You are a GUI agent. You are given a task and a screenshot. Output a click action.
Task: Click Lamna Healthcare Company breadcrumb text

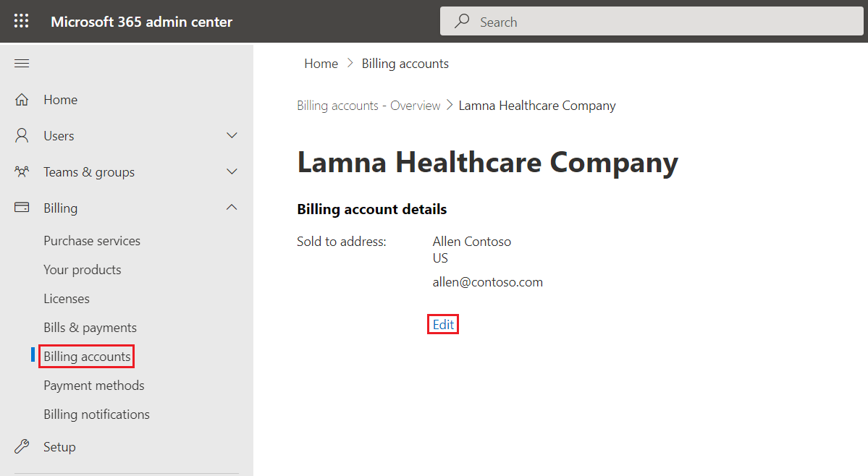pos(537,106)
